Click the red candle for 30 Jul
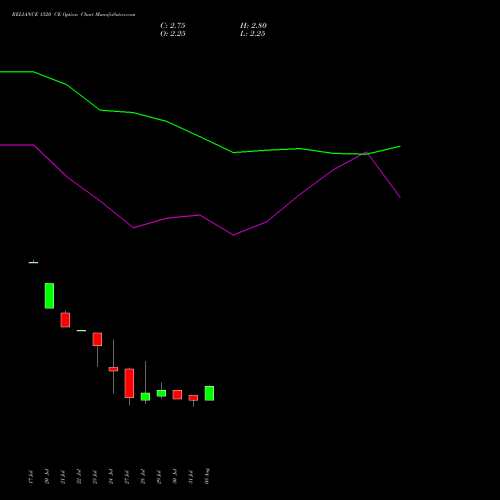The image size is (500, 500). coord(177,395)
